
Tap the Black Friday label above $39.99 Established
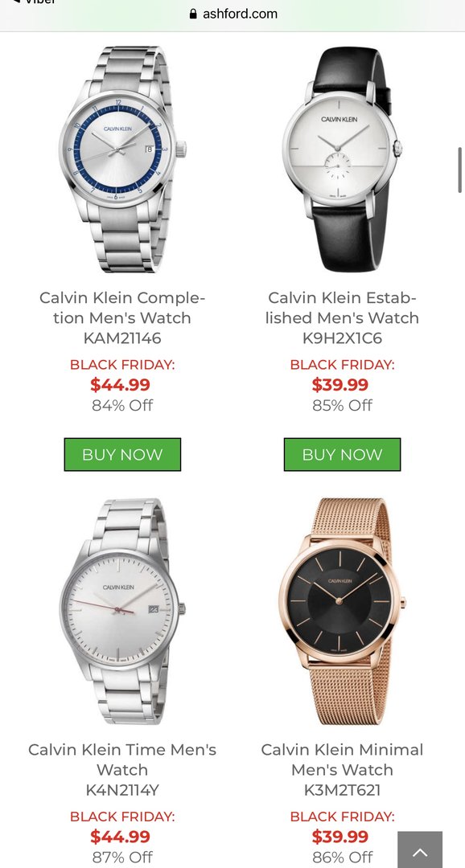342,365
